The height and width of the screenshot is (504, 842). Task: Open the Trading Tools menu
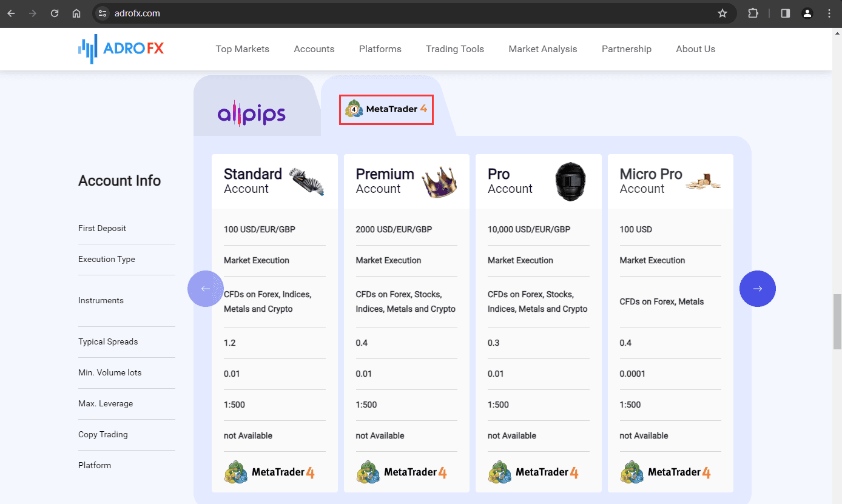coord(455,49)
